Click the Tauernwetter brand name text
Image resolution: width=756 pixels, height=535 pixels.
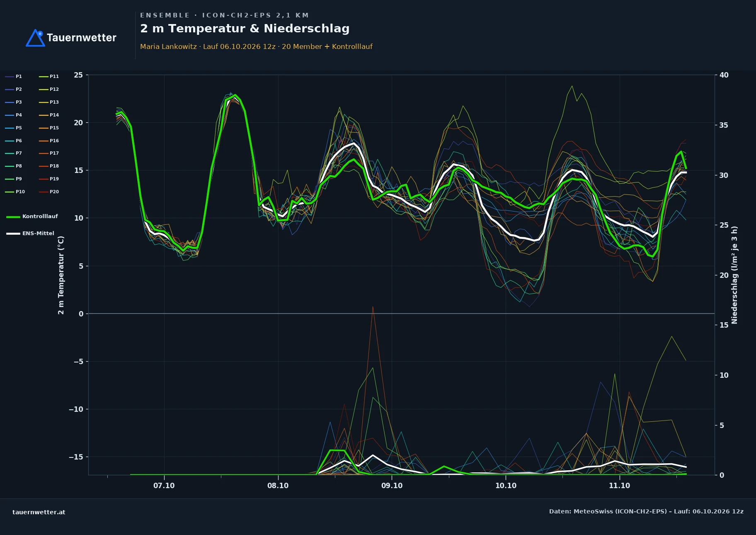[82, 38]
